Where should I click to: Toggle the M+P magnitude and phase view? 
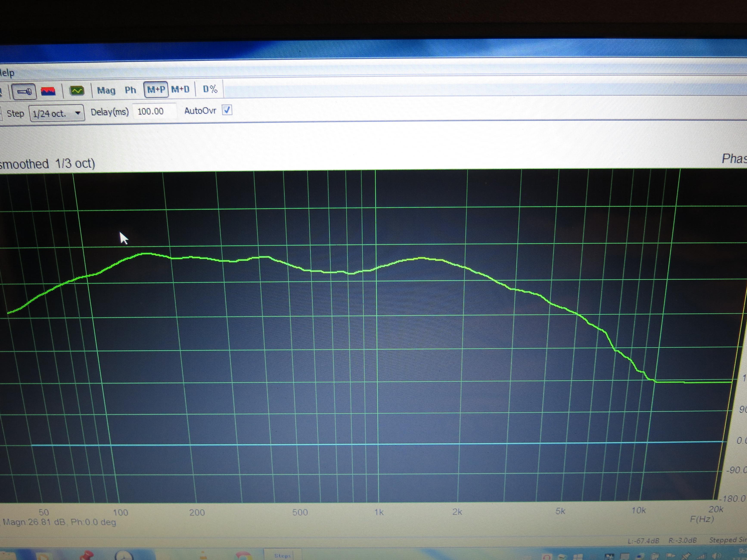coord(156,90)
